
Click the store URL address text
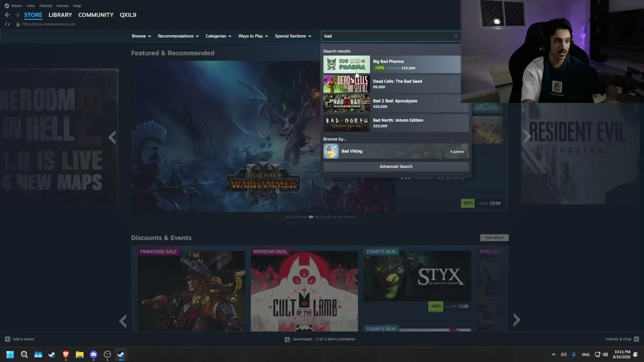tap(49, 24)
